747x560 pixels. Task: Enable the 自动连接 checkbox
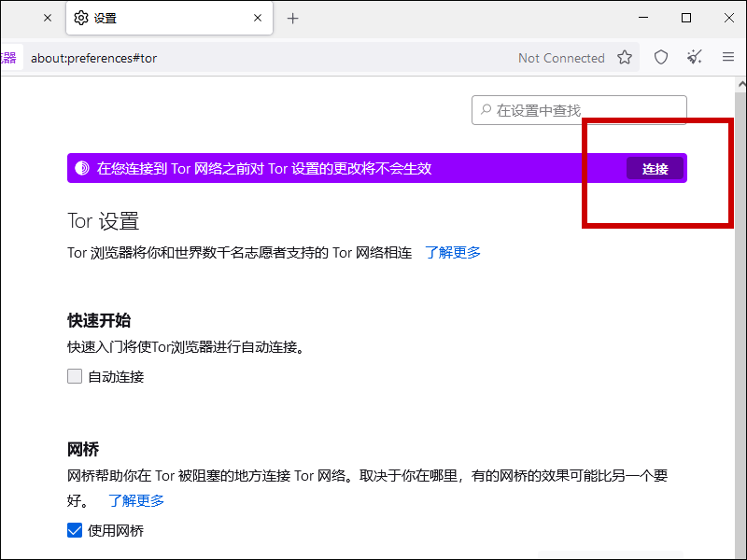pyautogui.click(x=75, y=377)
